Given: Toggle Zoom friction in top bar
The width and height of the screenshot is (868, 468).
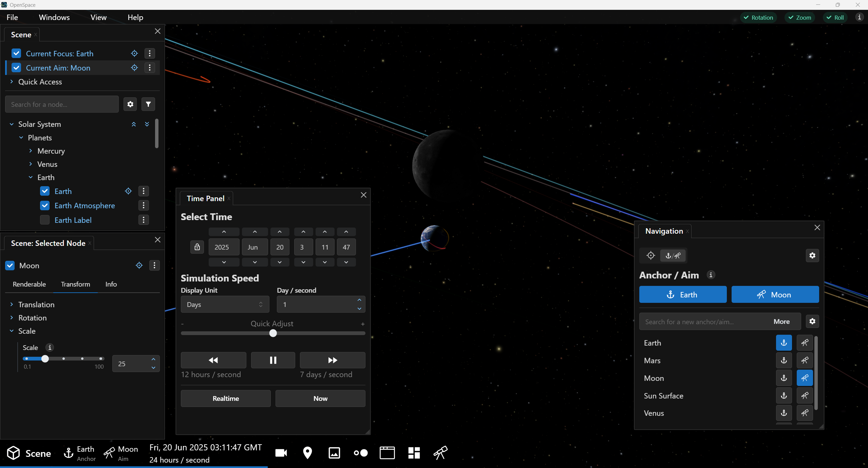Looking at the screenshot, I should pyautogui.click(x=800, y=18).
